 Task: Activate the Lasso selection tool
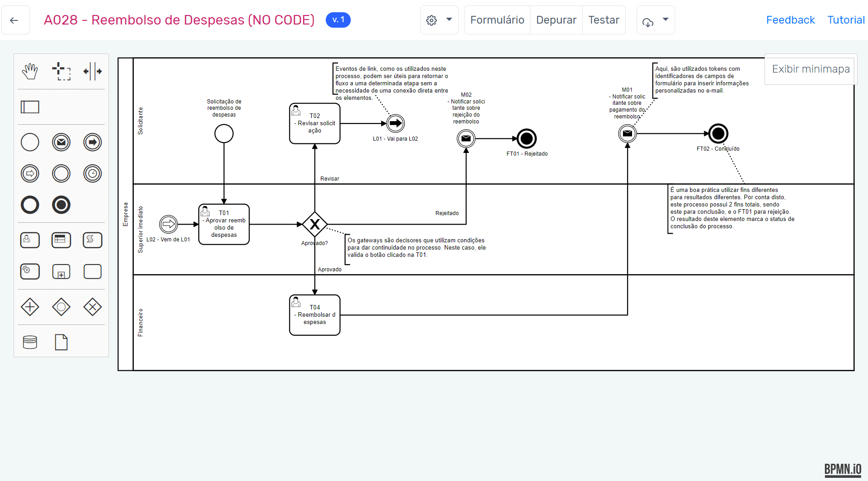pos(62,71)
